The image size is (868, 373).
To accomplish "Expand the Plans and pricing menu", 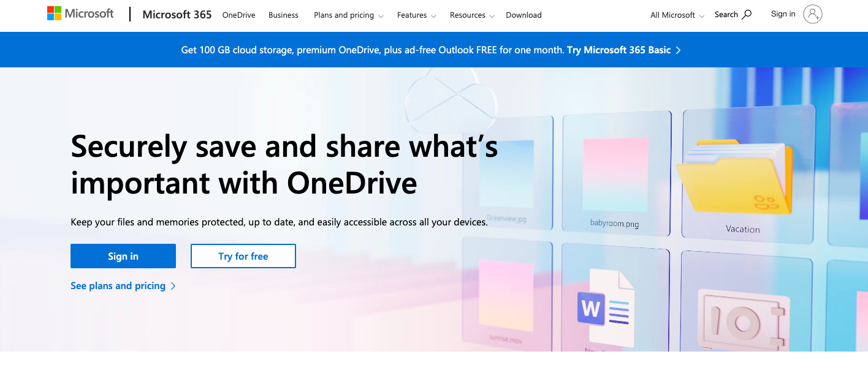I will (x=349, y=15).
